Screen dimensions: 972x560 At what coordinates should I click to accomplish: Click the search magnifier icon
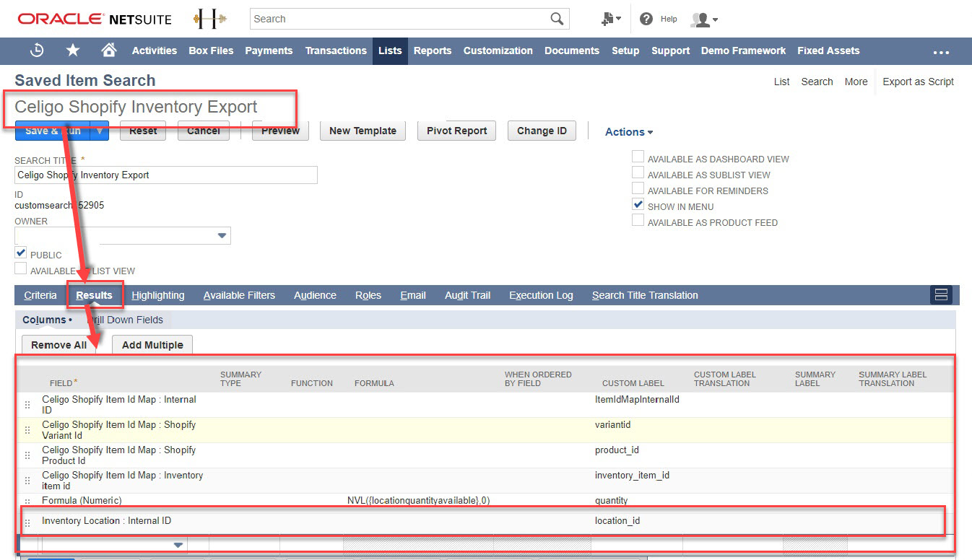click(x=557, y=19)
